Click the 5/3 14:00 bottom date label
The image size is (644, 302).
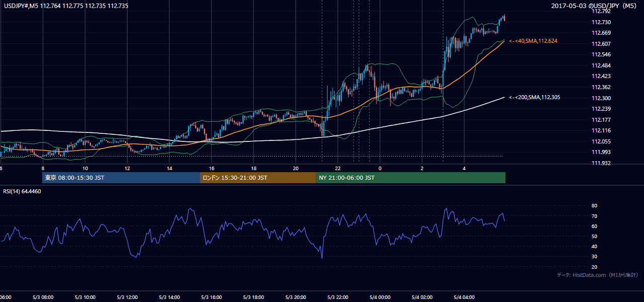pyautogui.click(x=169, y=297)
